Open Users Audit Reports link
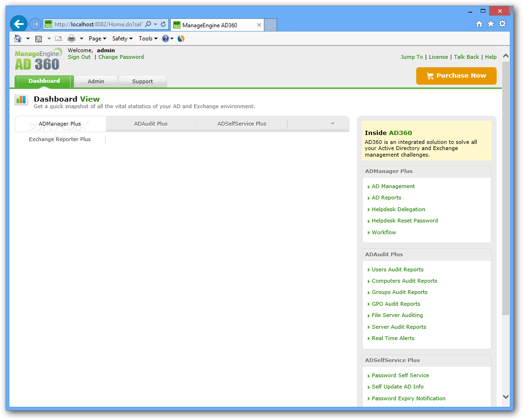523x420 pixels. click(397, 269)
